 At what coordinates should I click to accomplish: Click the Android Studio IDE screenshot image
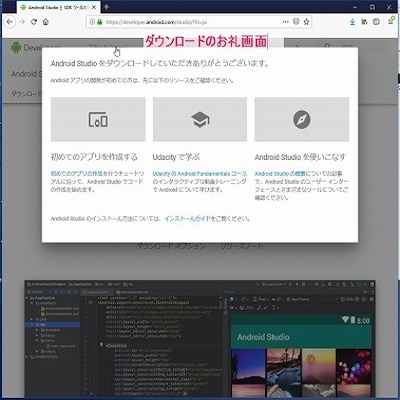(200, 338)
